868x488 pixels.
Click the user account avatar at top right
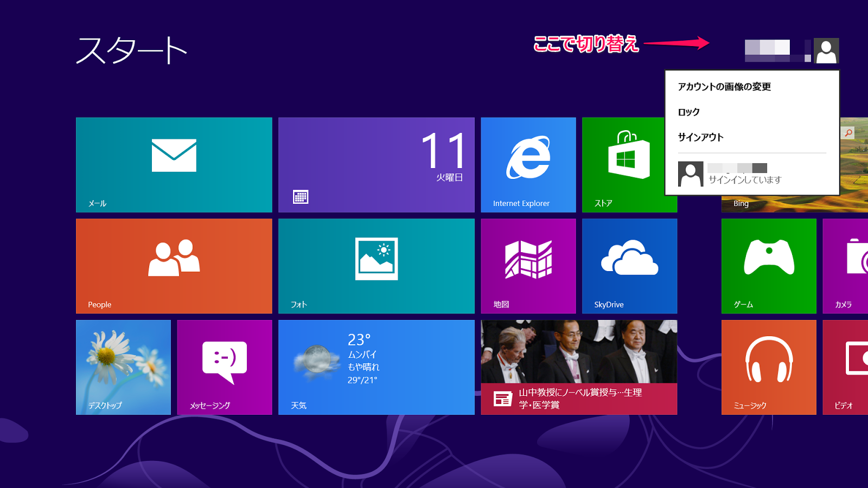click(826, 50)
